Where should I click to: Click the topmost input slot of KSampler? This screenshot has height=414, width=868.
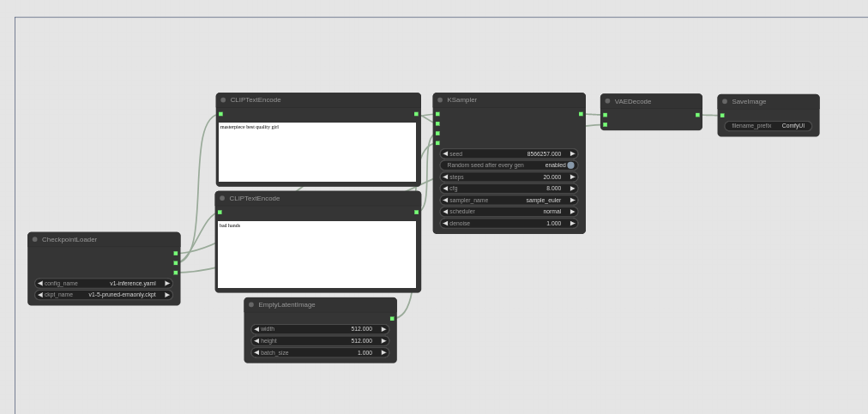[437, 114]
